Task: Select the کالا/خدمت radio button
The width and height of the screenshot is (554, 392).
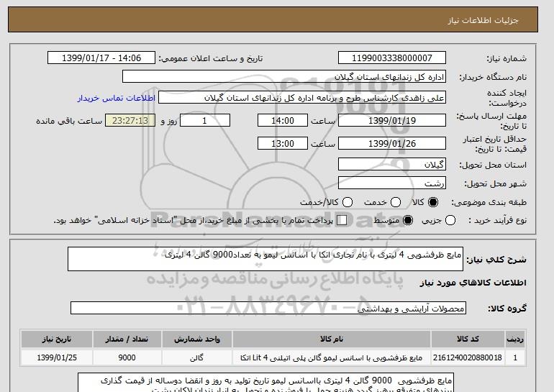Action: click(348, 202)
